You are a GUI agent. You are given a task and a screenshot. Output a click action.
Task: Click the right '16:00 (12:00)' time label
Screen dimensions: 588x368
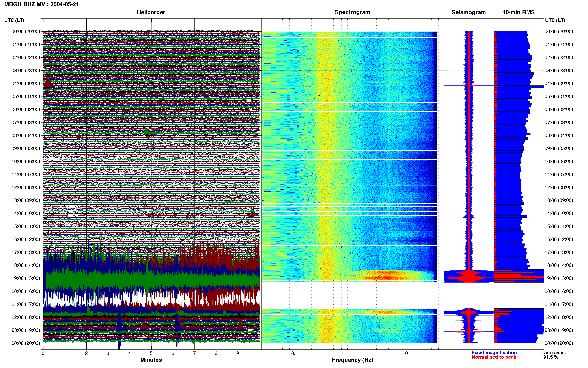point(559,239)
